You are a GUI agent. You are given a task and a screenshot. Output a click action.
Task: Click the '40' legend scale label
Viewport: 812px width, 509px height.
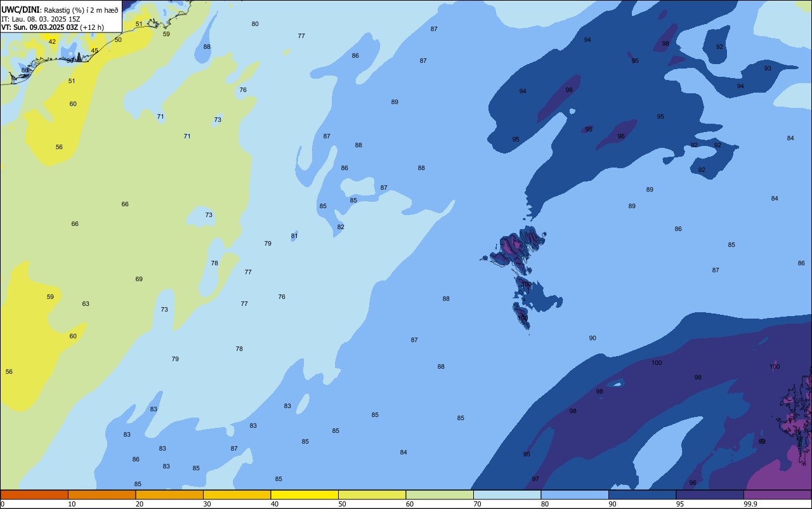tap(275, 504)
